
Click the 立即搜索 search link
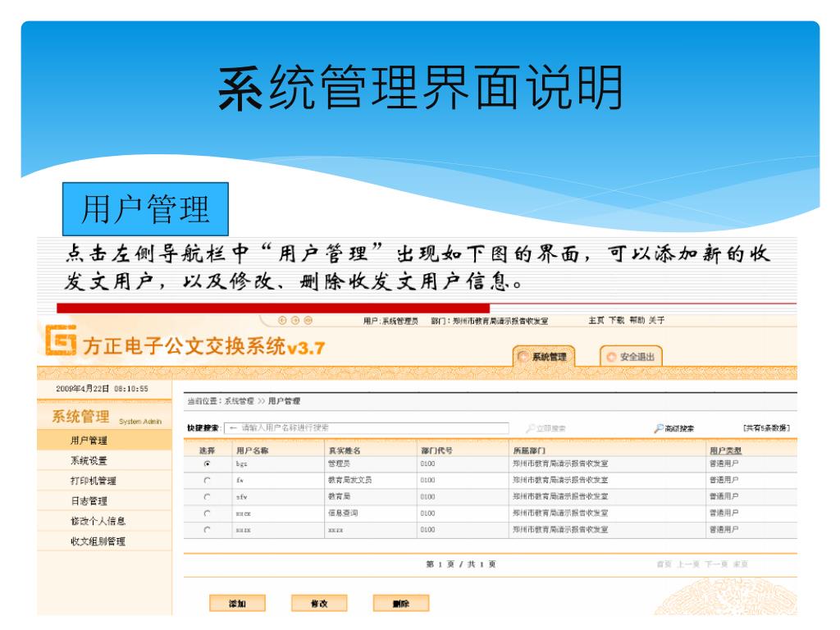coord(550,428)
